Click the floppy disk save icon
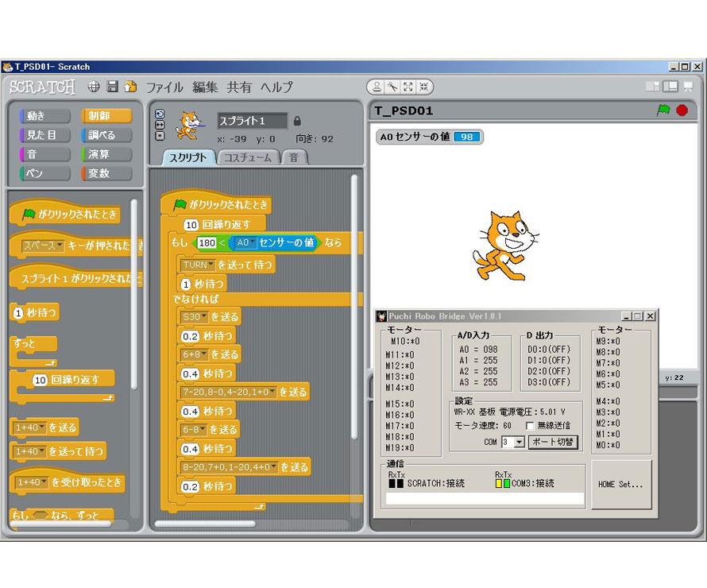 112,86
